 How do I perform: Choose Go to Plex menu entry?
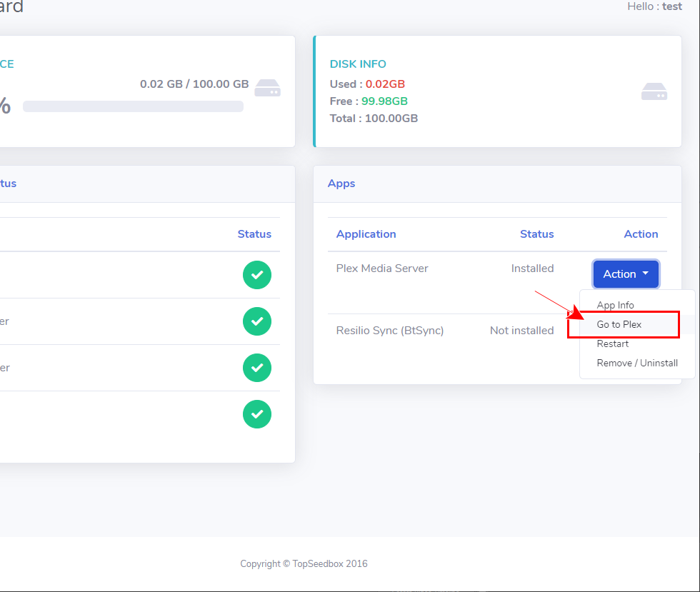619,324
